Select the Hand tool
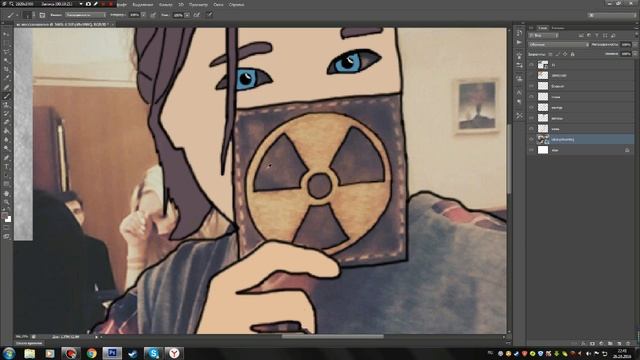This screenshot has width=640, height=360. 6,193
